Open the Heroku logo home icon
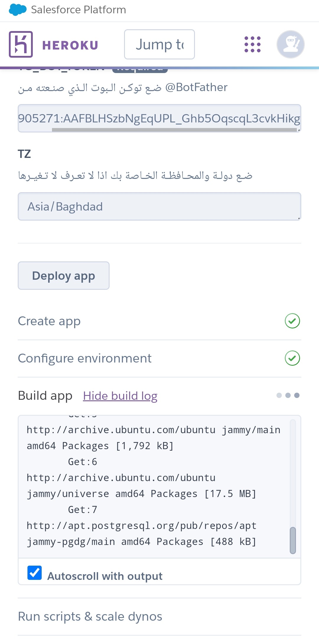Image resolution: width=319 pixels, height=644 pixels. pos(21,44)
